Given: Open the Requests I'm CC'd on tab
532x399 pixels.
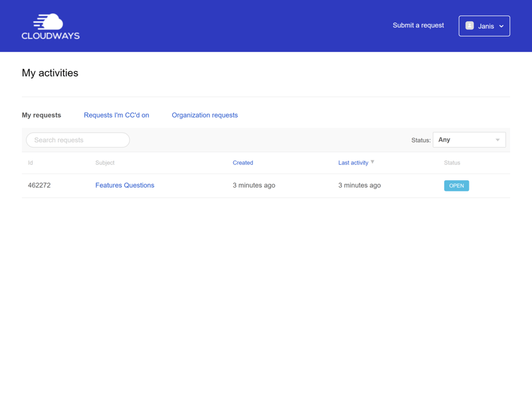Looking at the screenshot, I should pos(116,115).
